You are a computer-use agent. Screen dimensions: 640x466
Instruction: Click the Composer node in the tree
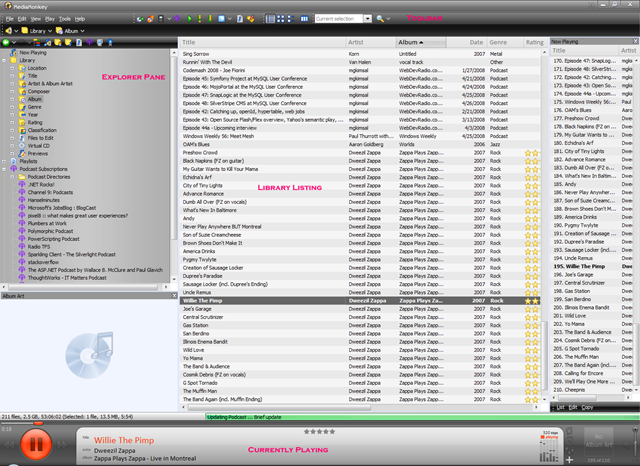point(39,91)
